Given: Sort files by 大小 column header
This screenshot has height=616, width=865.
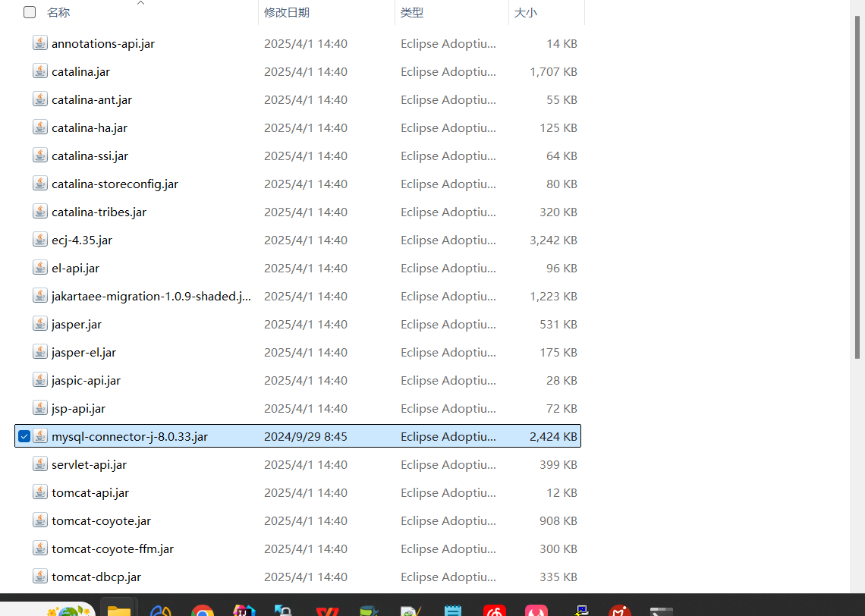Looking at the screenshot, I should [526, 13].
